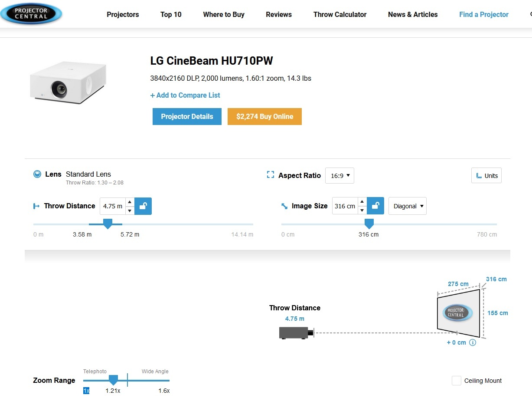532x398 pixels.
Task: Go to Throw Calculator page
Action: (340, 14)
